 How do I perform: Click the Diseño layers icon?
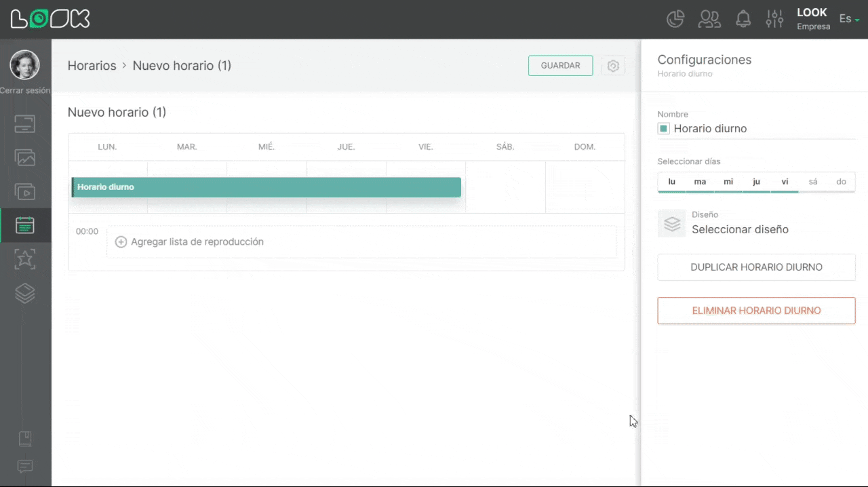pyautogui.click(x=672, y=224)
